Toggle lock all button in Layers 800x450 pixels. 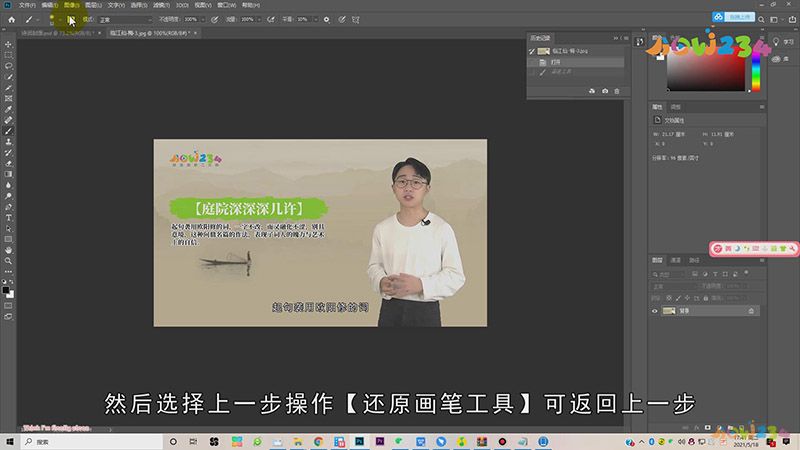point(706,298)
